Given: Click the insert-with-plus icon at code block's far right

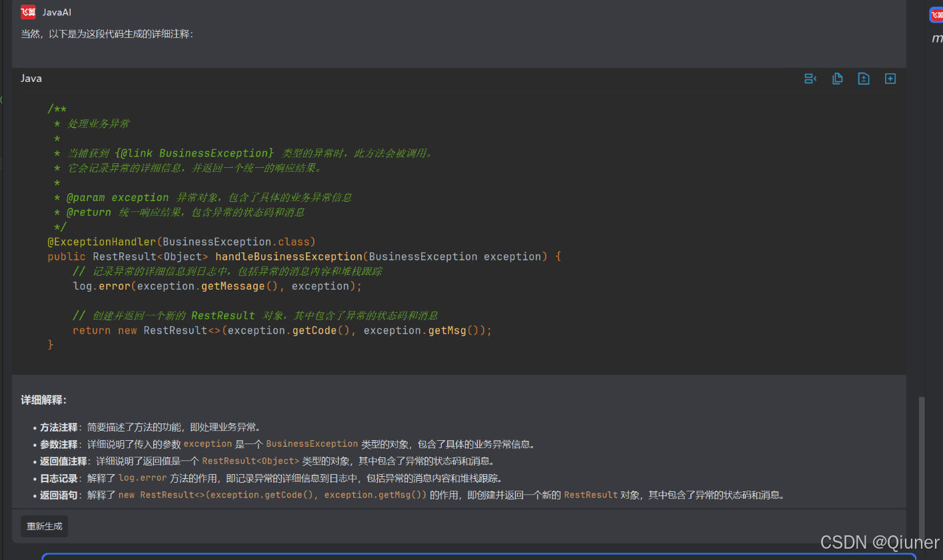Looking at the screenshot, I should pyautogui.click(x=890, y=78).
